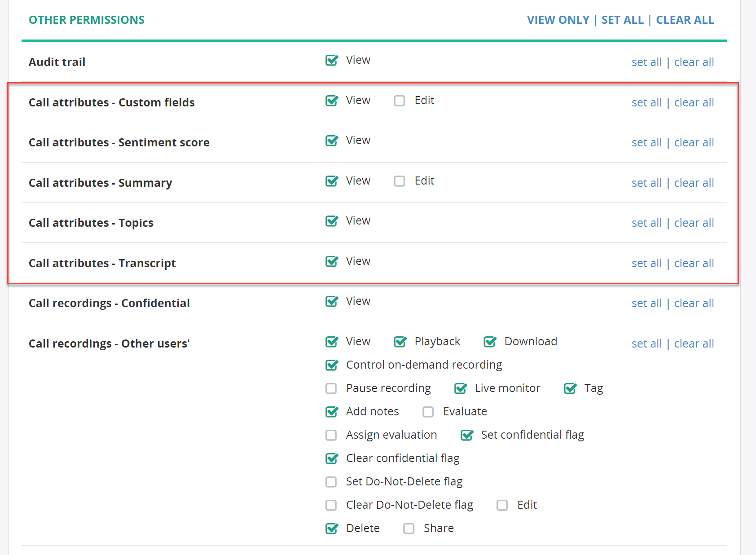Click the CLEAR ALL header link
Screen dimensions: 756x555
685,20
